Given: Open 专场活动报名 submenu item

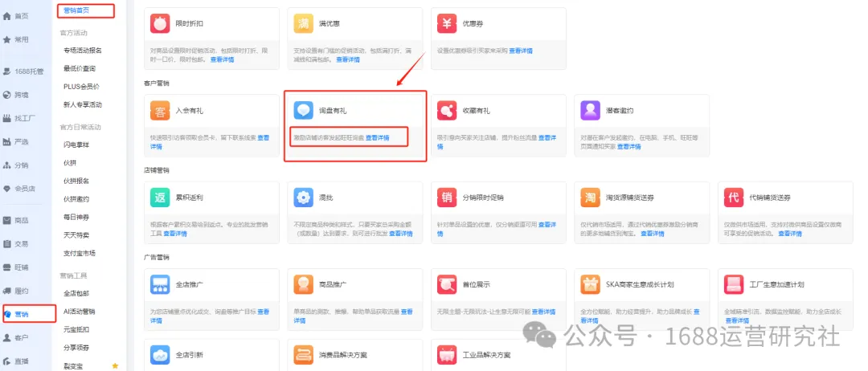Looking at the screenshot, I should click(83, 51).
